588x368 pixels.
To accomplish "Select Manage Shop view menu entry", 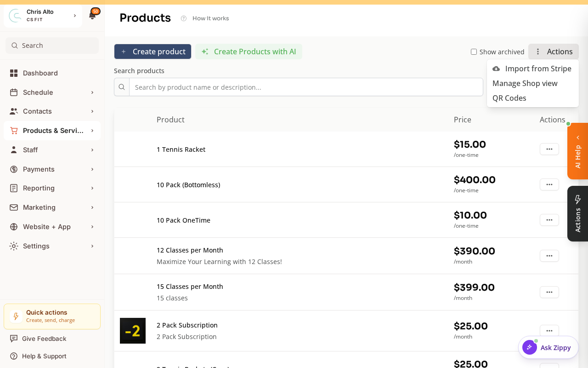I will click(533, 83).
